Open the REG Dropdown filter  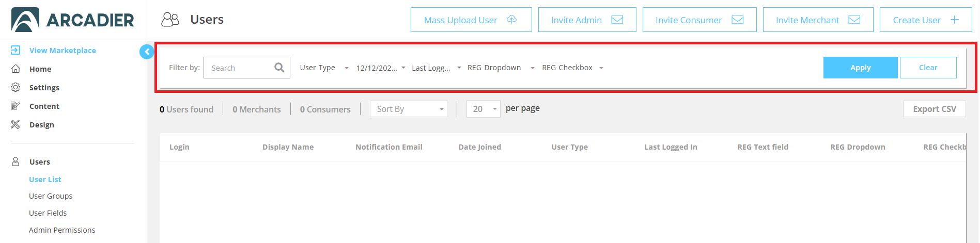(500, 68)
